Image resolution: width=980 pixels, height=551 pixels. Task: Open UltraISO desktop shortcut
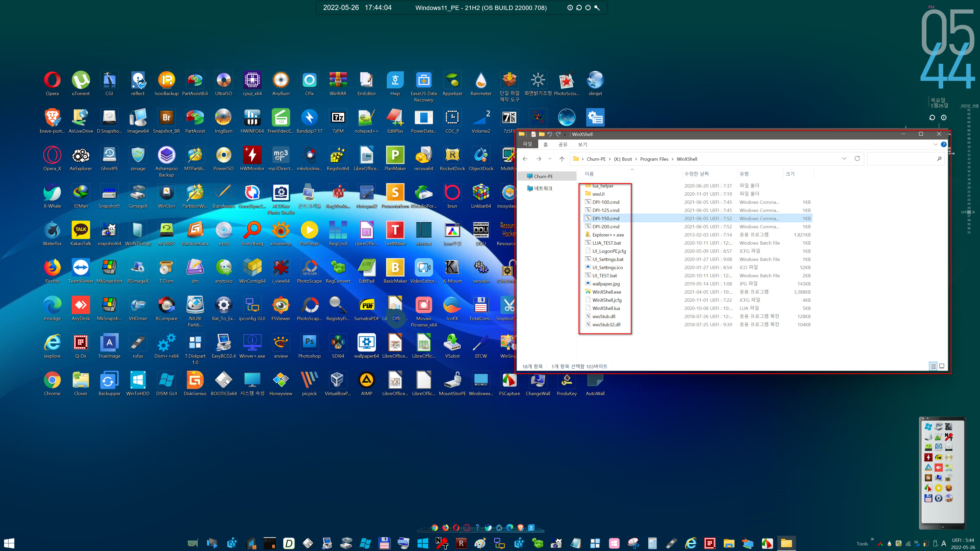tap(223, 84)
